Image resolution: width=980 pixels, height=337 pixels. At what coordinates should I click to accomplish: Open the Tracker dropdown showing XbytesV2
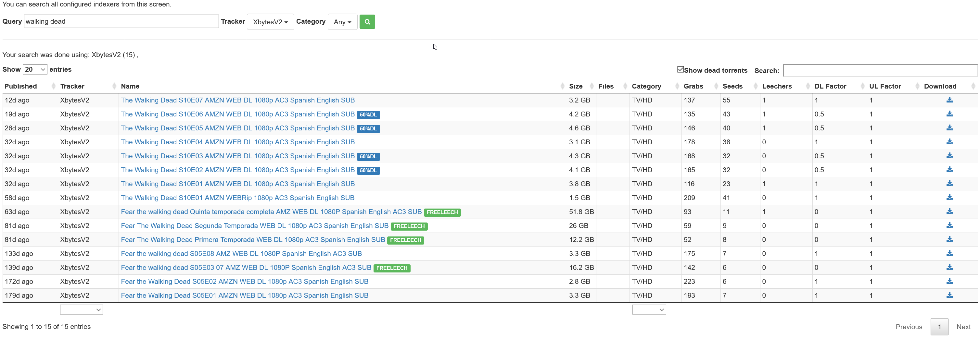(270, 22)
